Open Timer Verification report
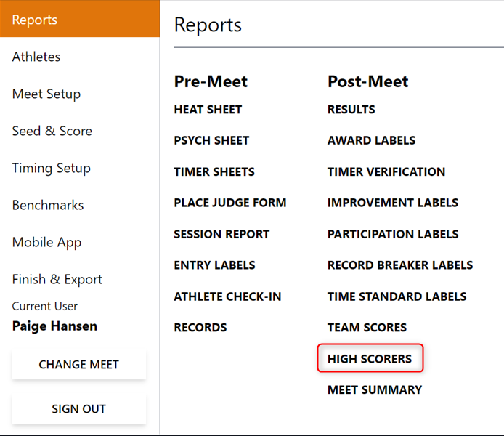This screenshot has height=436, width=504. 386,172
